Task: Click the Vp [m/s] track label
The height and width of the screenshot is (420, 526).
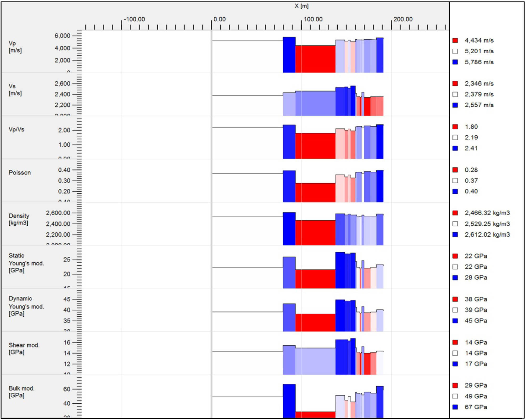Action: [x=15, y=47]
